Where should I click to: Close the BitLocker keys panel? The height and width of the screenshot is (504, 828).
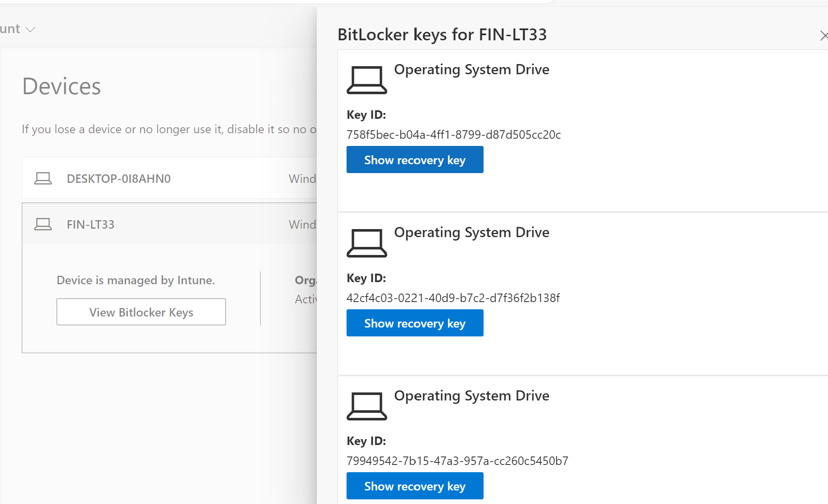[823, 36]
